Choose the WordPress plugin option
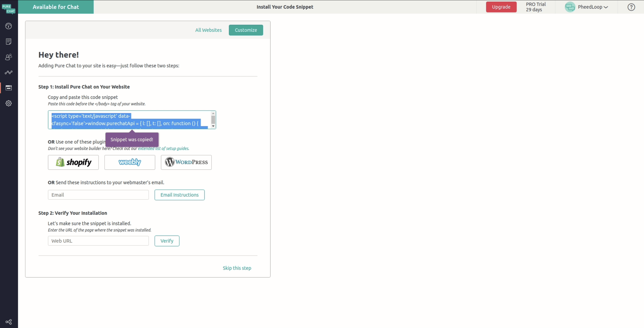The image size is (644, 328). coord(186,162)
